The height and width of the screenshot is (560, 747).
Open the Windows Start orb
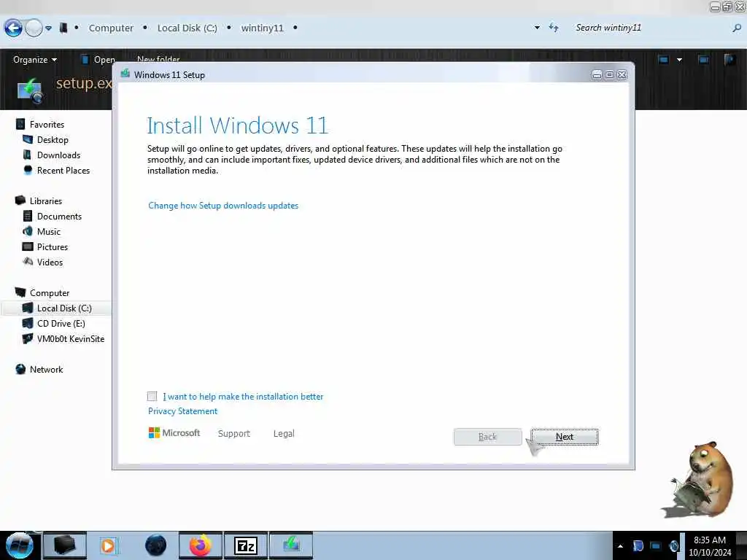(x=20, y=545)
